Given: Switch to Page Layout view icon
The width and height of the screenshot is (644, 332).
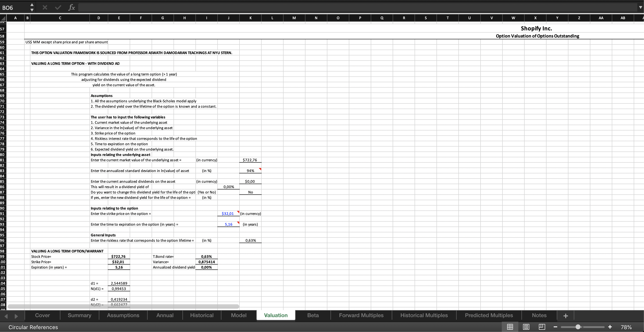Looking at the screenshot, I should pyautogui.click(x=526, y=327).
